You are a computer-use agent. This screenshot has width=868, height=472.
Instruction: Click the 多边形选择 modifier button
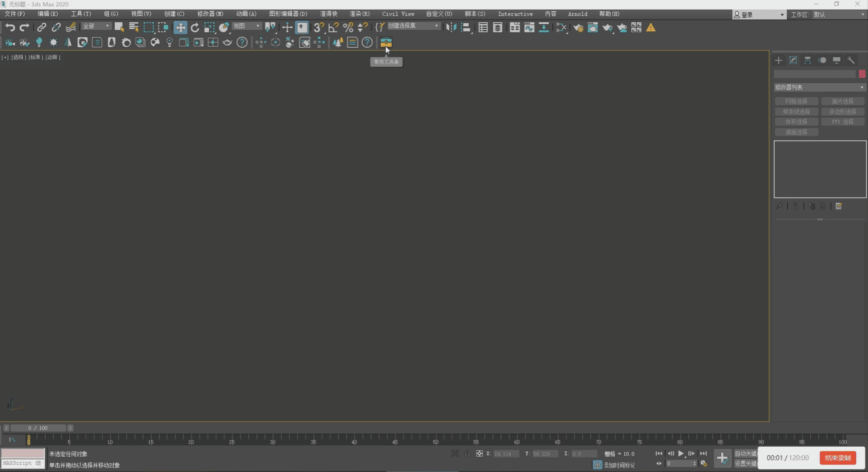pyautogui.click(x=843, y=112)
